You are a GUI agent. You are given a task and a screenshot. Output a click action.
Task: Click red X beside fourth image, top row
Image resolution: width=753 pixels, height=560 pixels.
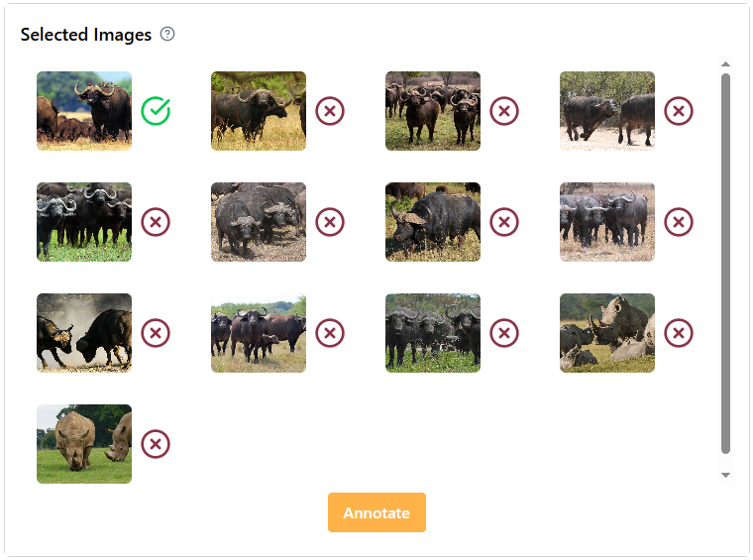(x=679, y=111)
